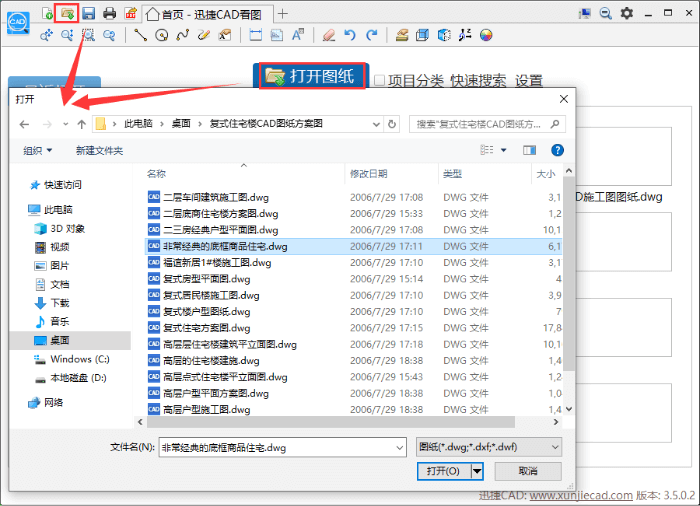Click the print icon in the top toolbar

109,13
